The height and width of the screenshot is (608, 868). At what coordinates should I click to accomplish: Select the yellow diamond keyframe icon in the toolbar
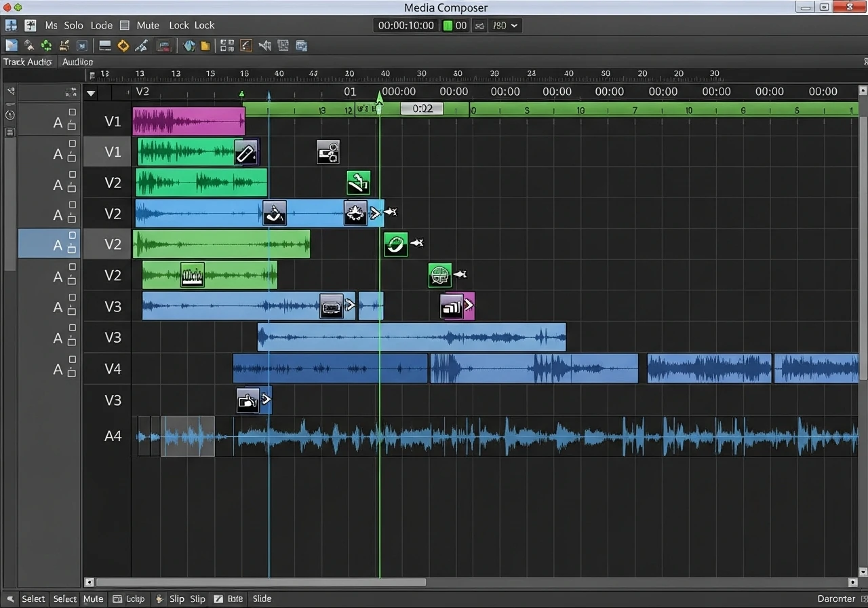coord(123,45)
